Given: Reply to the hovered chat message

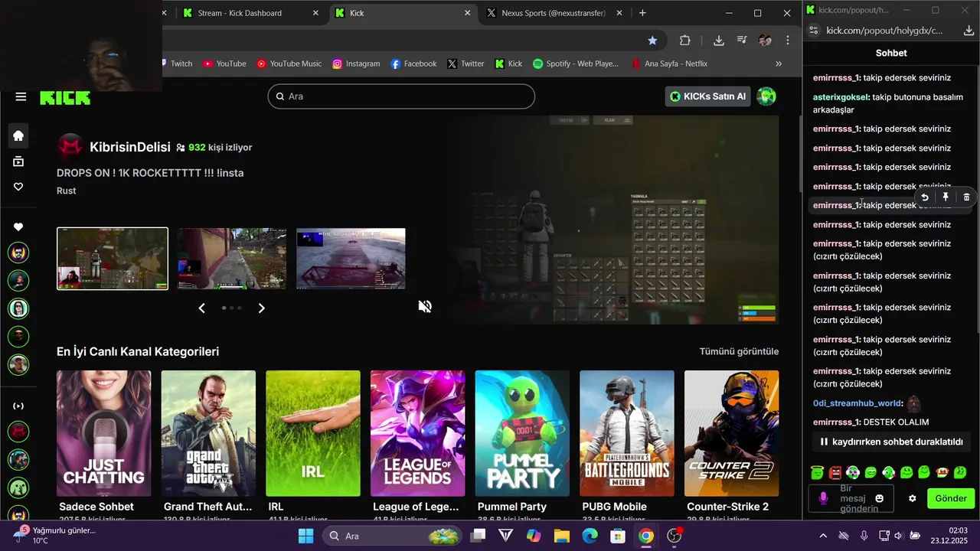Looking at the screenshot, I should (x=925, y=197).
